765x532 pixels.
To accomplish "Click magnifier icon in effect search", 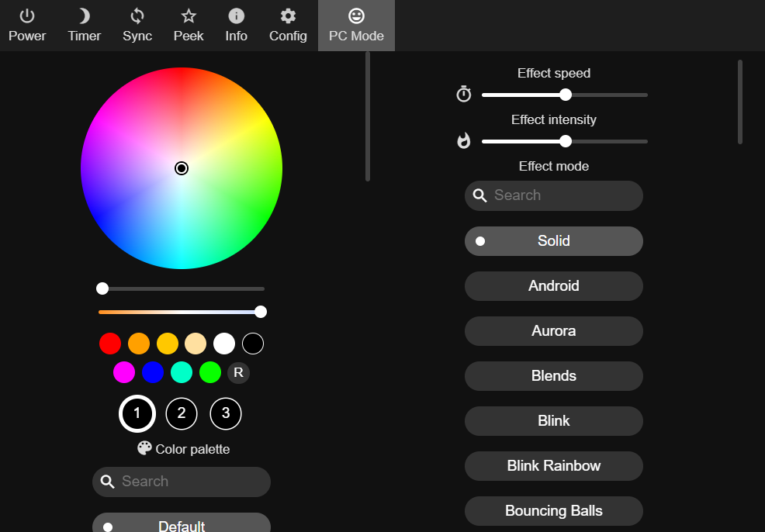I will coord(479,195).
